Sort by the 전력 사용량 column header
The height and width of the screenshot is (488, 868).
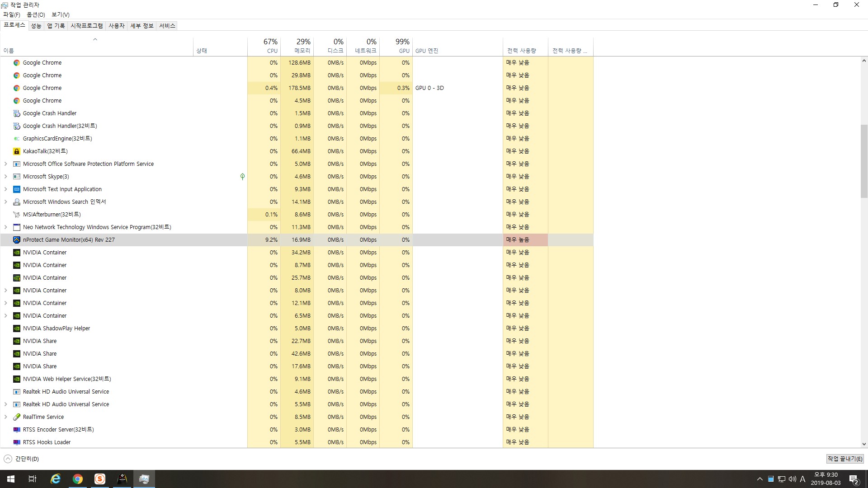pos(525,46)
